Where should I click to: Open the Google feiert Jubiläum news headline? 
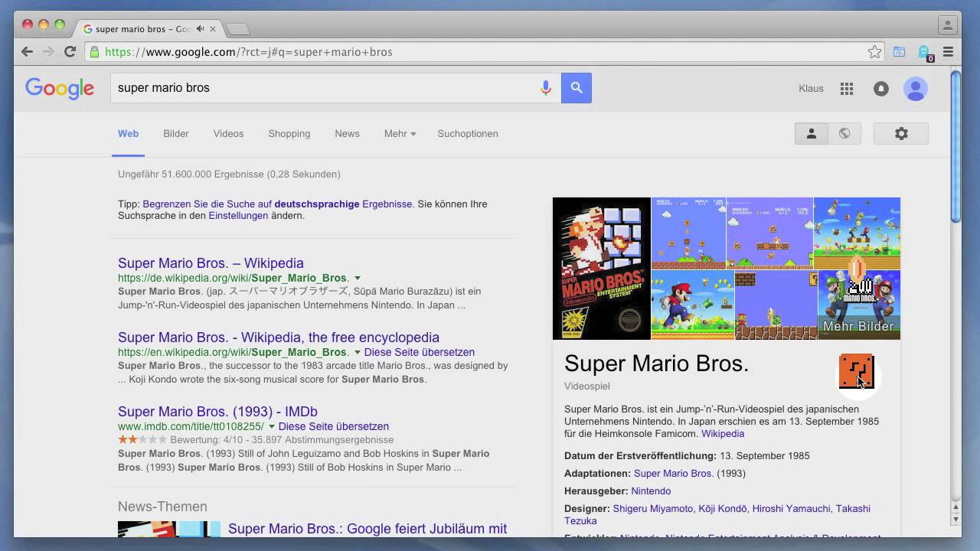[x=367, y=529]
